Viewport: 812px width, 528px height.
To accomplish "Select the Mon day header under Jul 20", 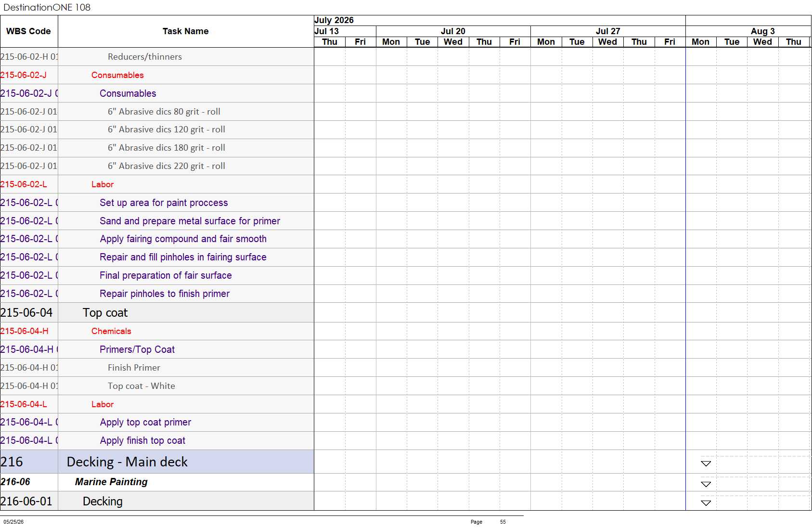I will click(391, 42).
